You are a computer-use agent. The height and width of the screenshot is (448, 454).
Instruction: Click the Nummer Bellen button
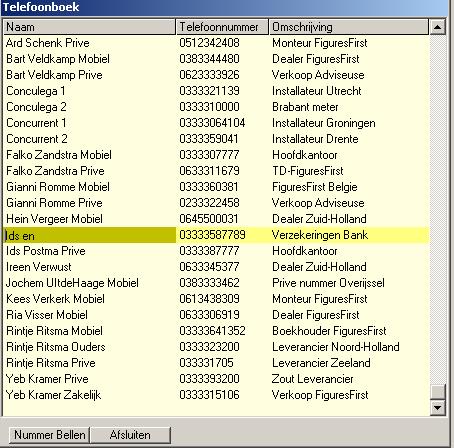click(49, 435)
